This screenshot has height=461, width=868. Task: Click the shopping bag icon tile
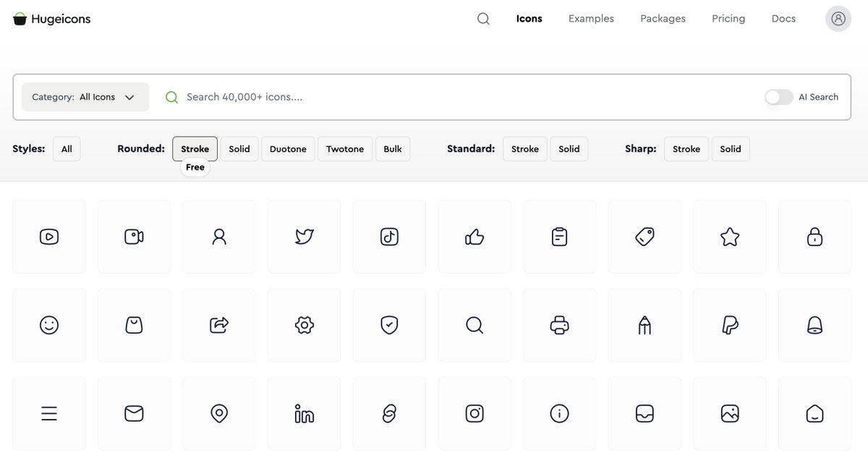134,325
